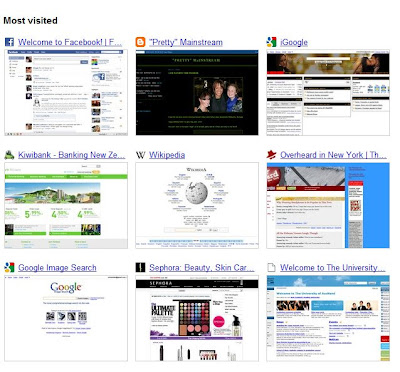This screenshot has height=372, width=400.
Task: Click the Wikipedia W favicon
Action: point(141,155)
